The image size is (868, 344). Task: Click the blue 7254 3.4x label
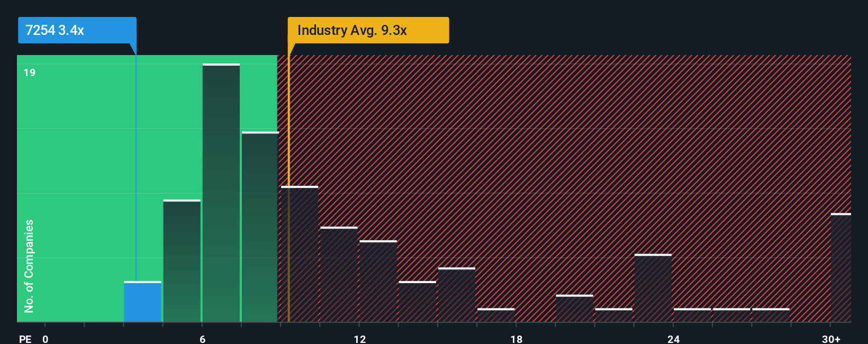click(77, 30)
